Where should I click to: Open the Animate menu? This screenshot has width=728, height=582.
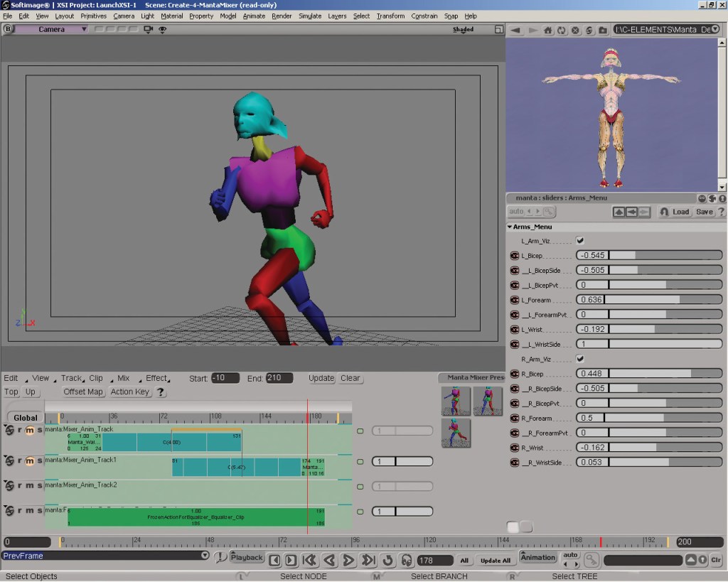tap(253, 16)
